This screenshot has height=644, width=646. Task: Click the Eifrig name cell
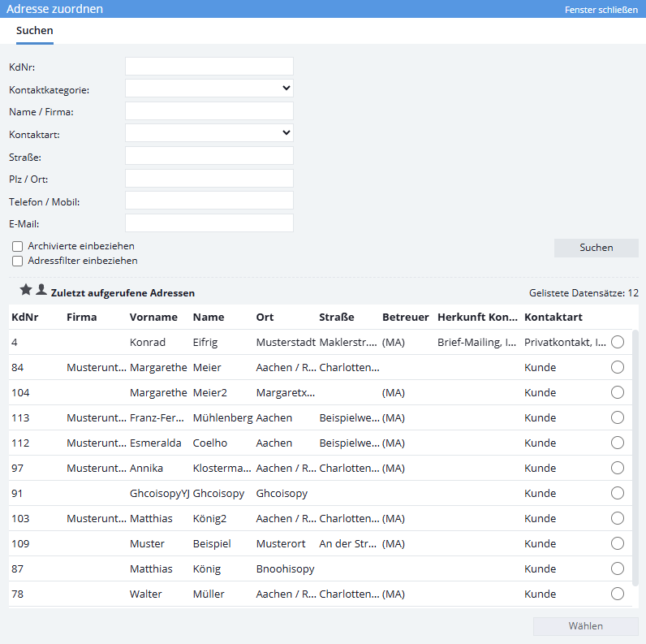tap(205, 342)
